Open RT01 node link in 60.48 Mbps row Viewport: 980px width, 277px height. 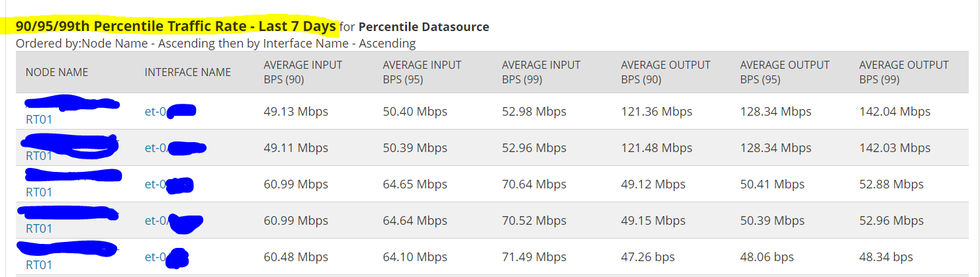(x=39, y=265)
